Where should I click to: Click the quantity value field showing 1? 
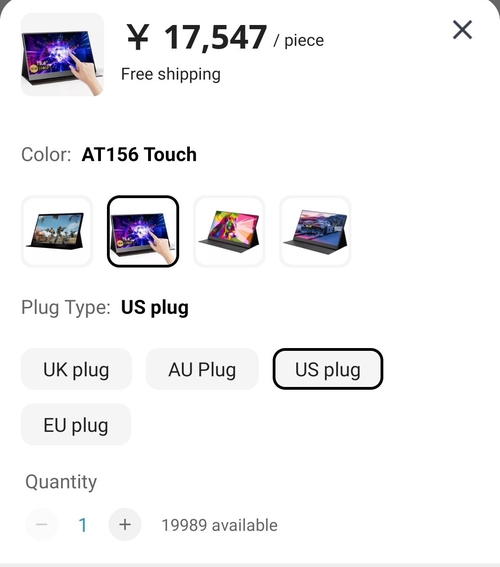83,525
